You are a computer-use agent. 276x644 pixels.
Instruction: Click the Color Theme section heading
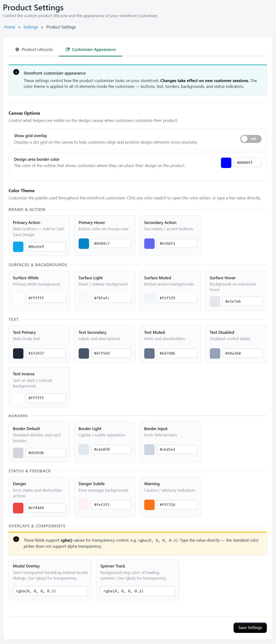(21, 190)
